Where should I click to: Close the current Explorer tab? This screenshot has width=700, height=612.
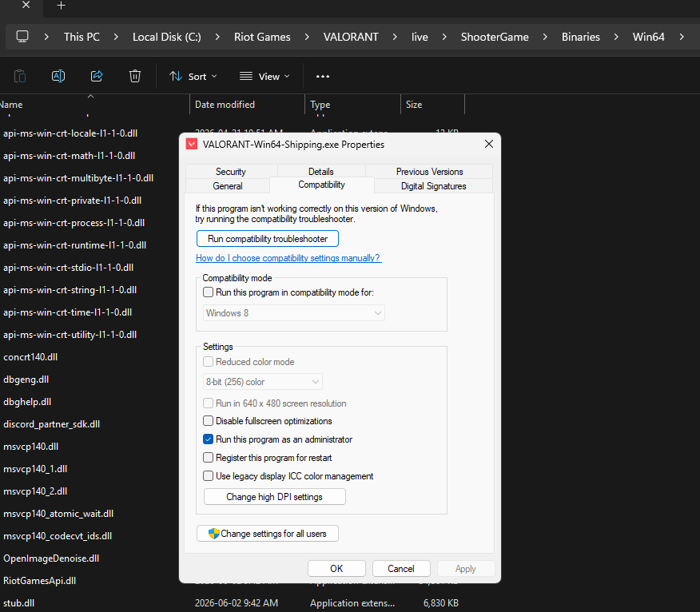[x=26, y=5]
